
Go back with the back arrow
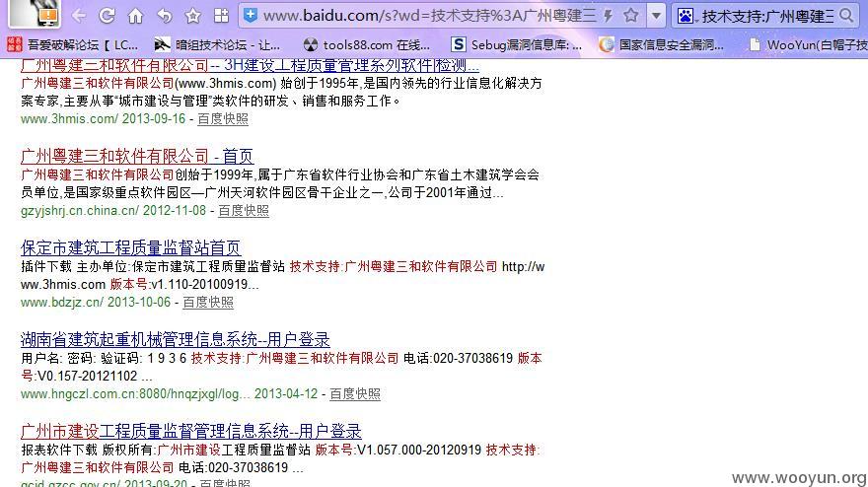[x=79, y=16]
